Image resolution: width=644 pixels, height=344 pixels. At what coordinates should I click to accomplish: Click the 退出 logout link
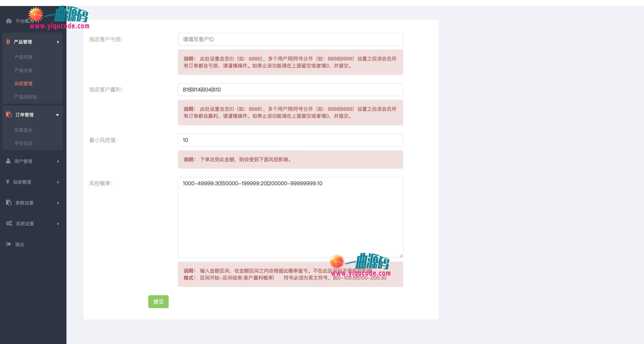click(20, 244)
